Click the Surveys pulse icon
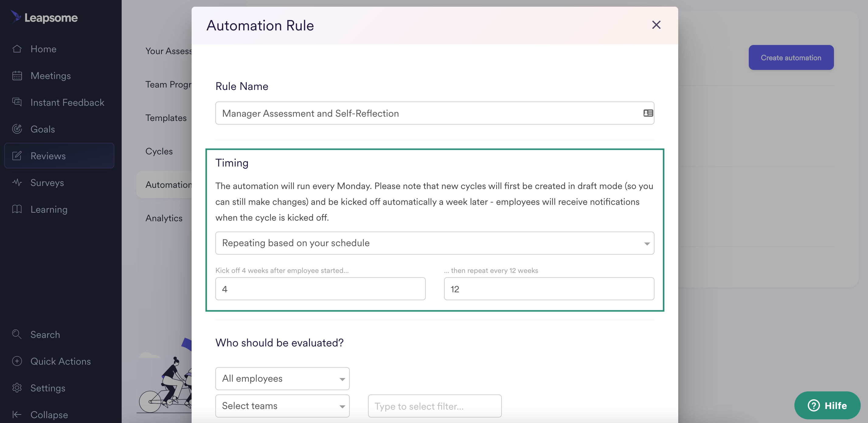 coord(17,183)
